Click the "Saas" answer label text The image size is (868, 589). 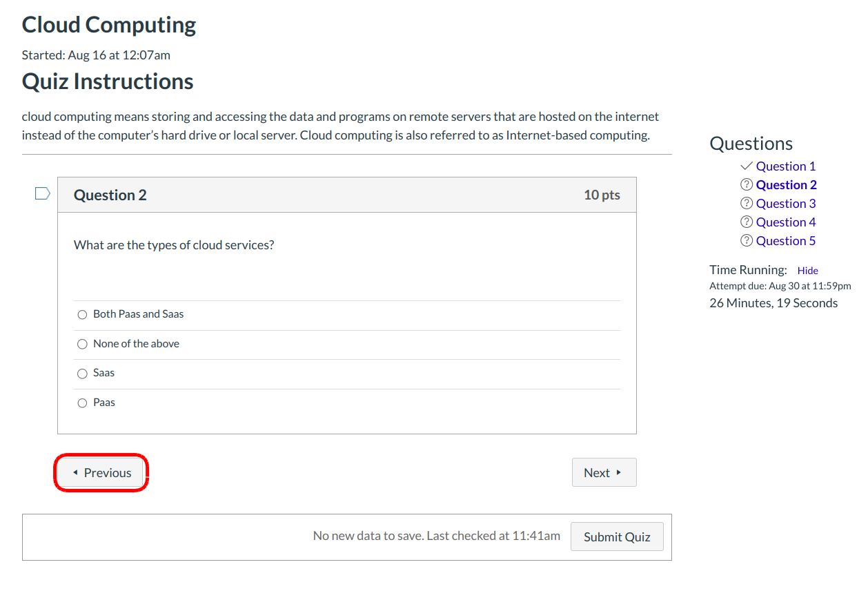click(104, 373)
